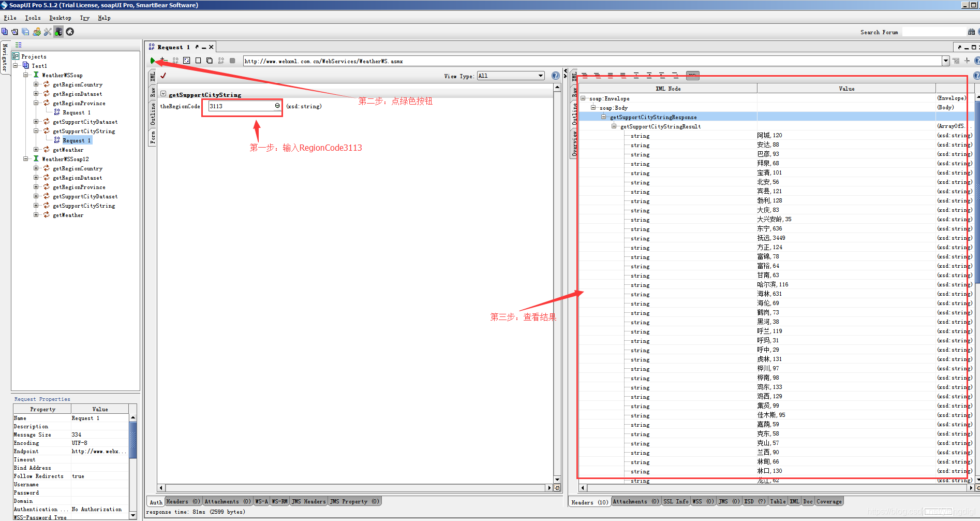Open the Auth bottom tab
The height and width of the screenshot is (521, 980).
pyautogui.click(x=156, y=502)
